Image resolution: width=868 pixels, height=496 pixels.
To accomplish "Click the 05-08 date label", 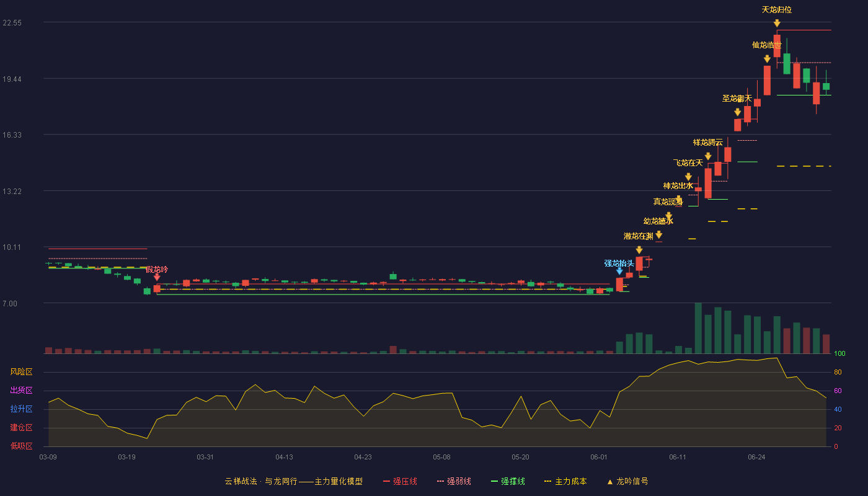I will 441,457.
